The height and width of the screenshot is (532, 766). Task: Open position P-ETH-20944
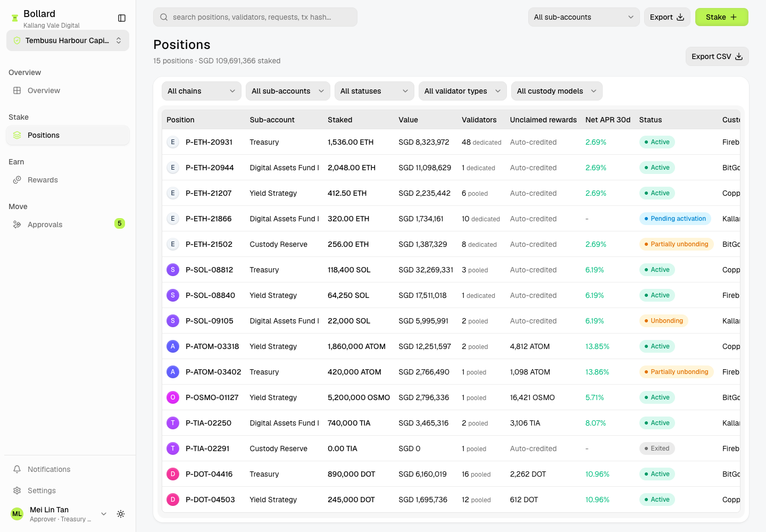coord(210,168)
